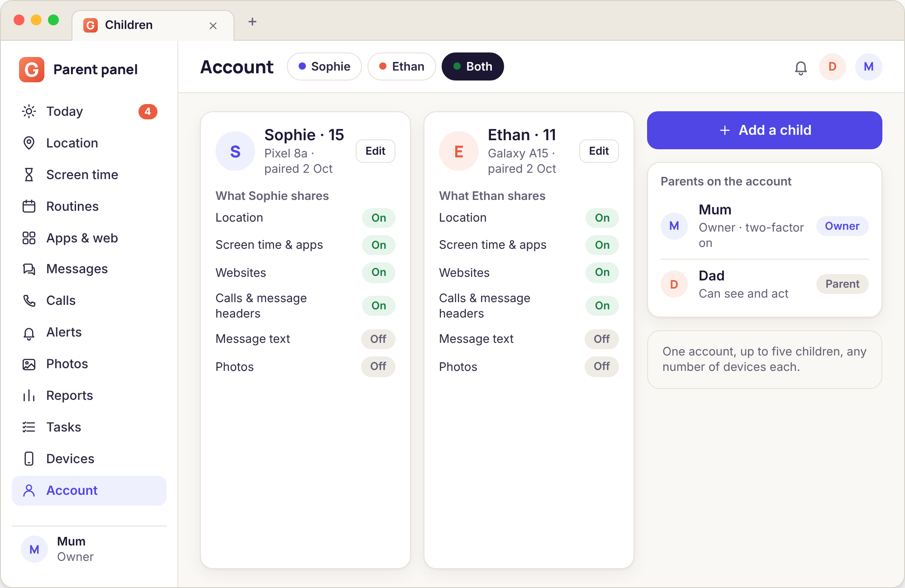Click the Parent badge next to Dad

click(x=842, y=284)
